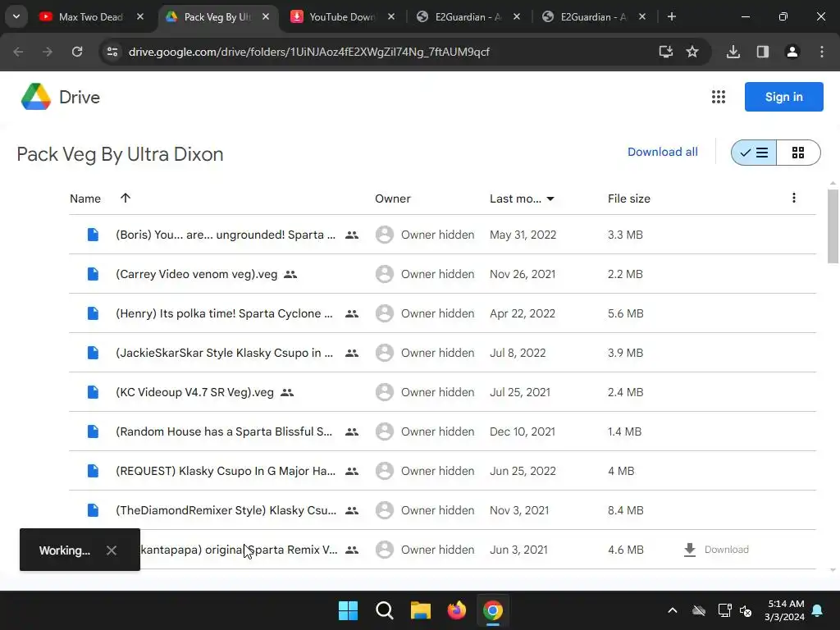Open the three-dot menu in column header row
This screenshot has width=840, height=630.
[794, 198]
